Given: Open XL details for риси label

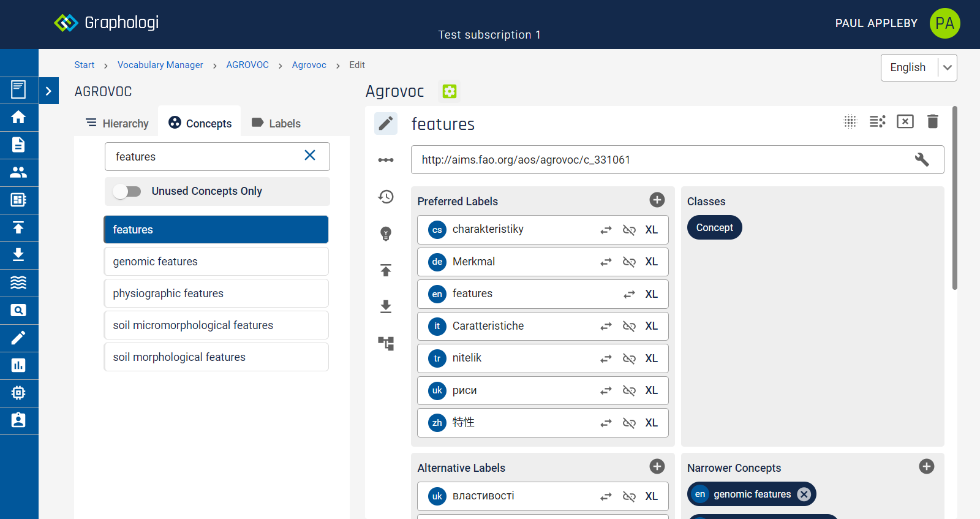Looking at the screenshot, I should (x=652, y=390).
